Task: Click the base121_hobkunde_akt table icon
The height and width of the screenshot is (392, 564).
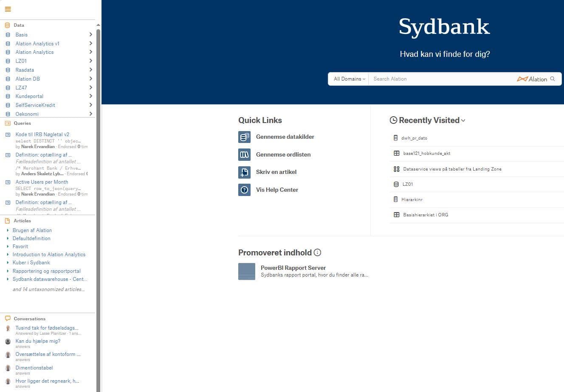Action: click(397, 153)
